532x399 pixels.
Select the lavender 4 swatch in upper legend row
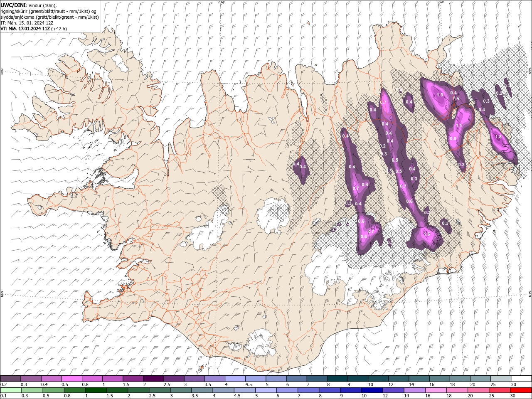(x=235, y=379)
